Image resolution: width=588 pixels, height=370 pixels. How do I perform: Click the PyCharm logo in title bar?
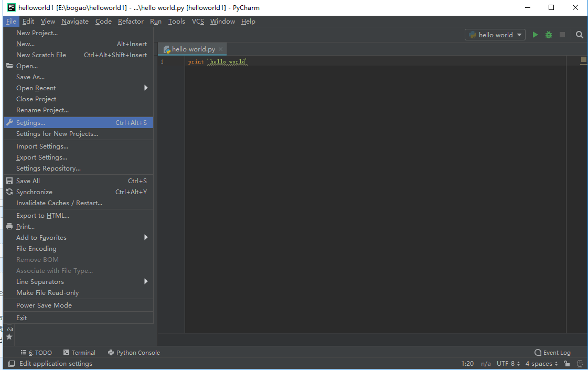click(12, 7)
